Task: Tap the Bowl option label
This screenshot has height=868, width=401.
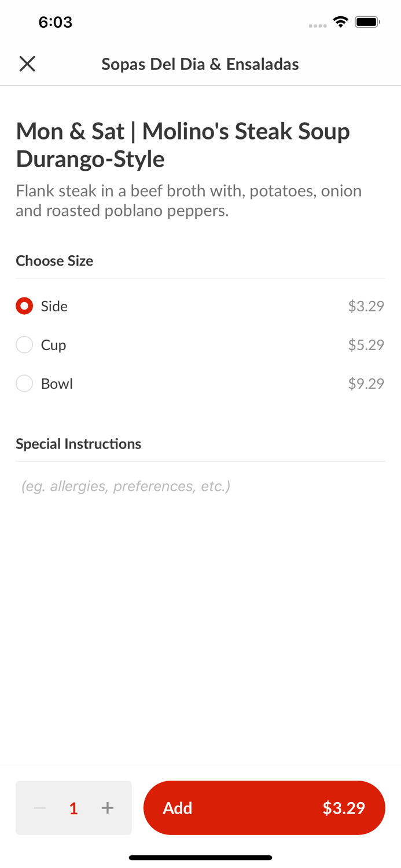Action: [x=57, y=384]
